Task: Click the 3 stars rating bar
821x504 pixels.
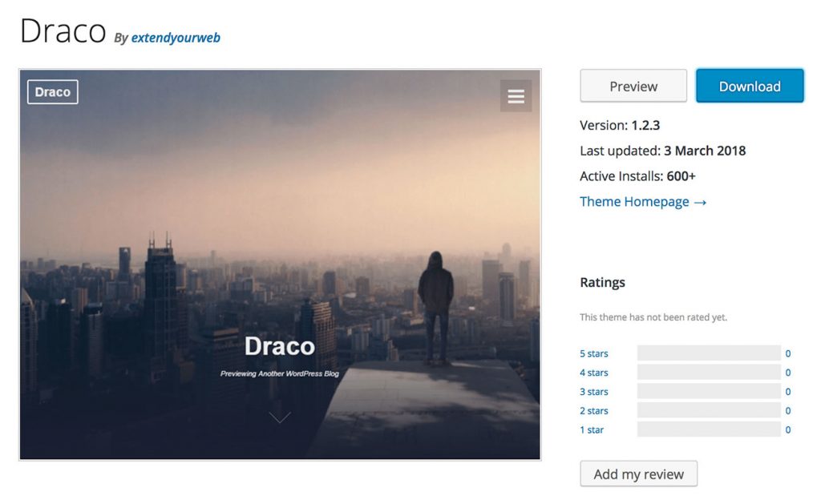Action: click(709, 392)
